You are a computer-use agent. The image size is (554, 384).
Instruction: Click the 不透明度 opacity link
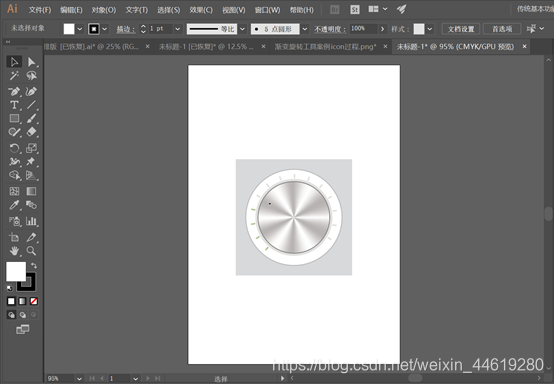coord(329,29)
